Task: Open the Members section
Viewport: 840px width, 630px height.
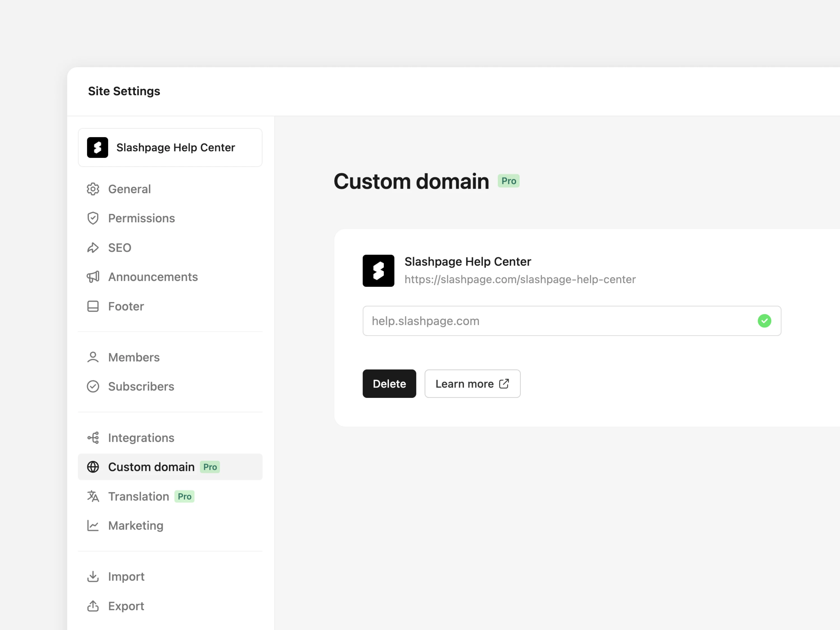Action: coord(170,357)
